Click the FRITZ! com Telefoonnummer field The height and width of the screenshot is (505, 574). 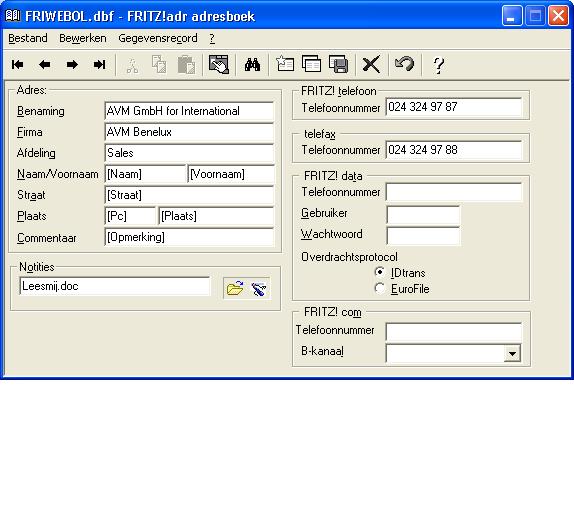coord(454,332)
